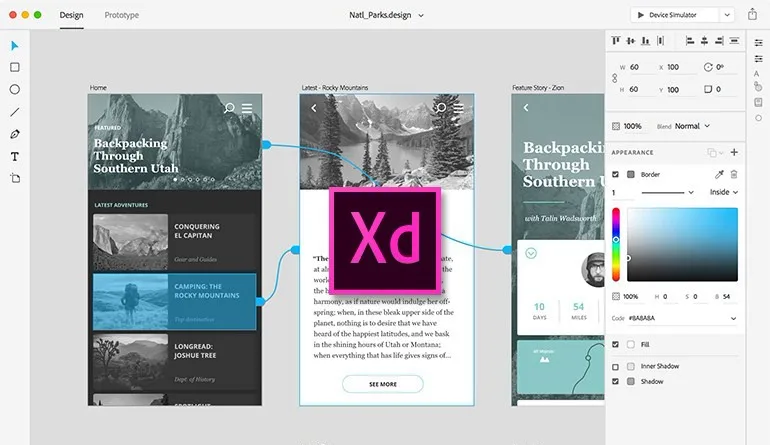Click the SEE MORE button
This screenshot has height=445, width=770.
[x=383, y=384]
